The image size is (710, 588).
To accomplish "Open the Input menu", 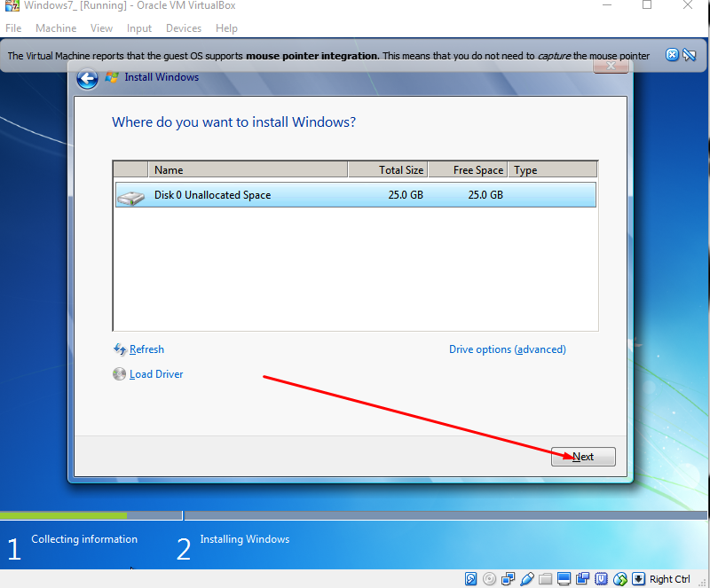I will point(139,28).
